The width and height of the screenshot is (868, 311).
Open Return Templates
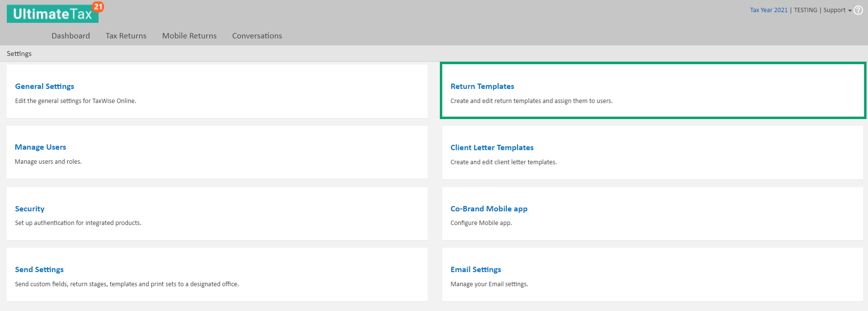pyautogui.click(x=482, y=86)
